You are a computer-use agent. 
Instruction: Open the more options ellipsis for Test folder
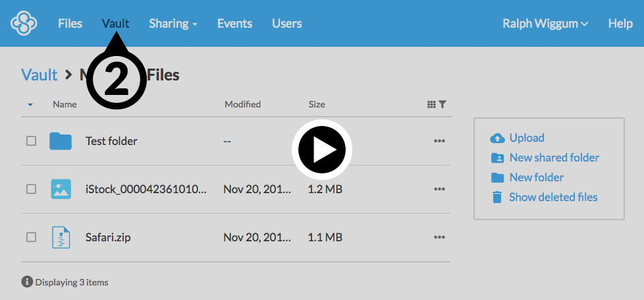pos(439,141)
